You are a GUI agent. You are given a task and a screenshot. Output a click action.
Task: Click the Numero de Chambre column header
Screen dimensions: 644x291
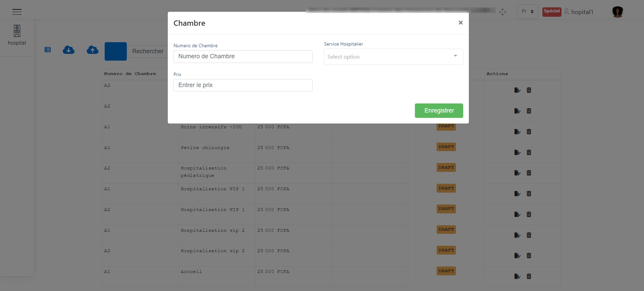pyautogui.click(x=130, y=74)
